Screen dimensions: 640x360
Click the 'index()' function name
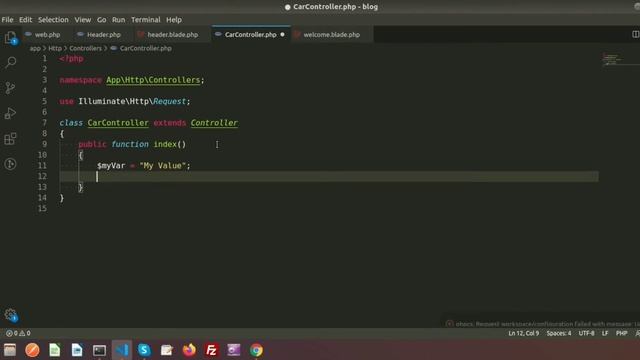(x=169, y=144)
